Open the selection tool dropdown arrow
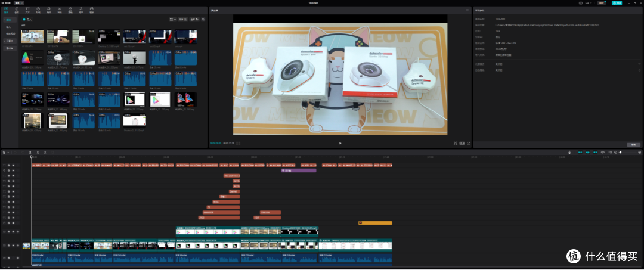Viewport: 644px width, 270px height. [7, 152]
